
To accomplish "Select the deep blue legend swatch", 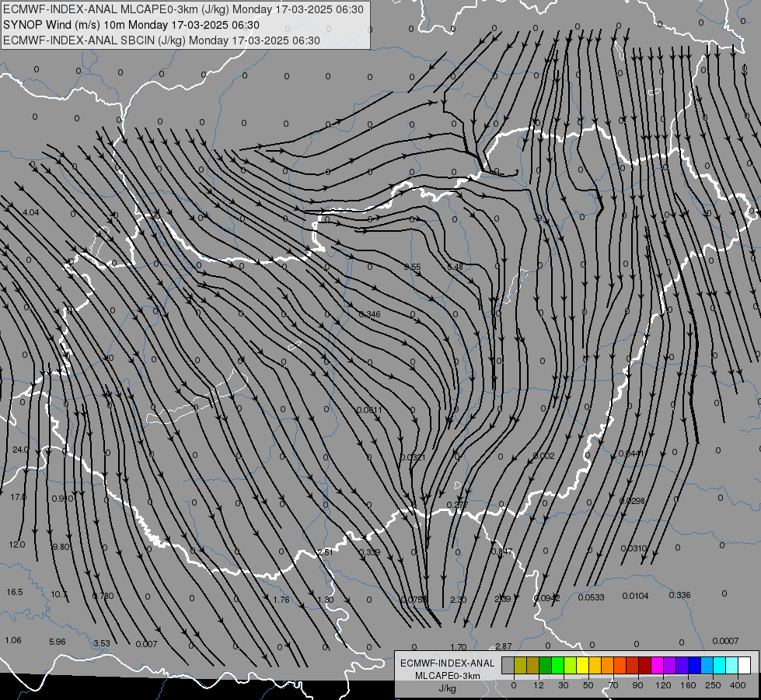I will pos(695,665).
